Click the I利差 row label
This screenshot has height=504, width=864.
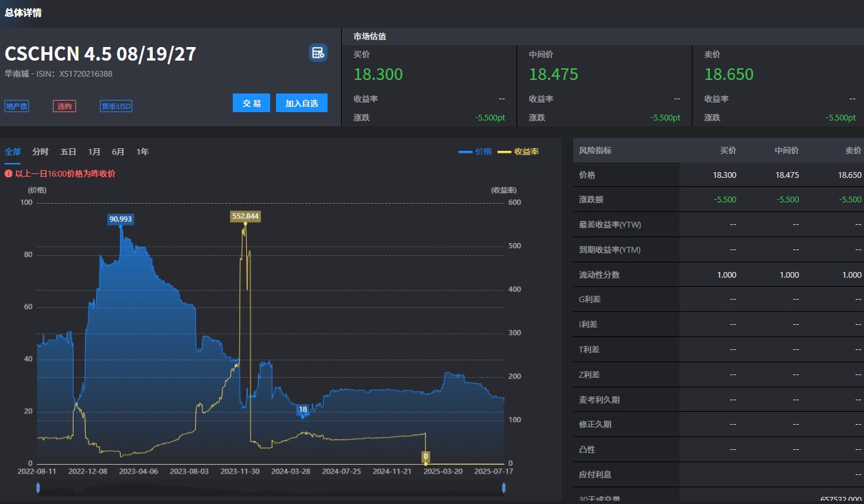pos(588,324)
